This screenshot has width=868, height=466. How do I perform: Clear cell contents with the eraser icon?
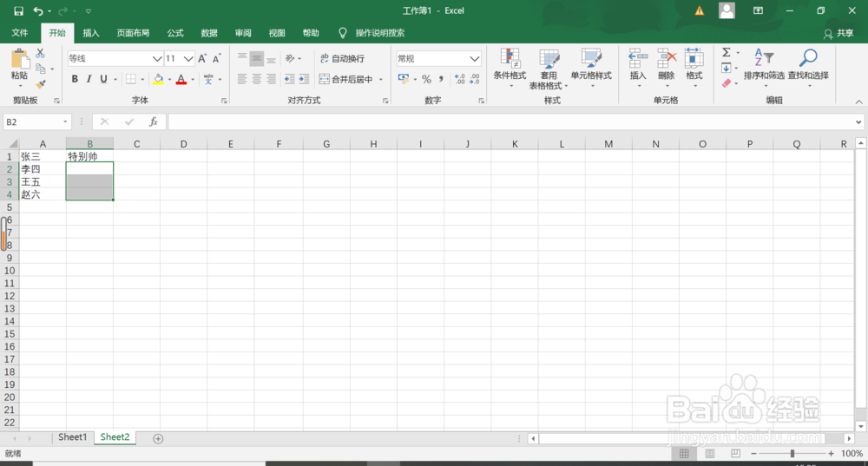click(727, 83)
